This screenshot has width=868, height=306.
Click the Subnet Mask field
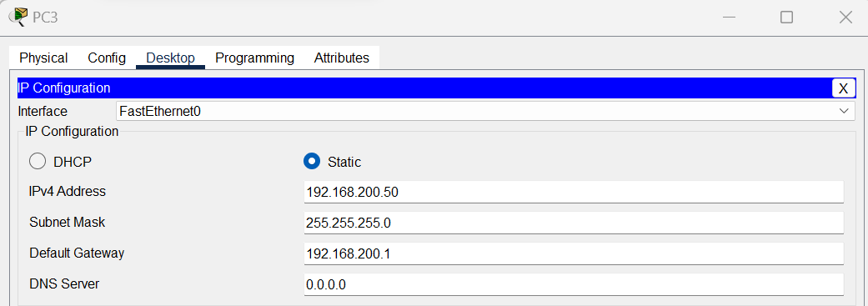pyautogui.click(x=574, y=223)
